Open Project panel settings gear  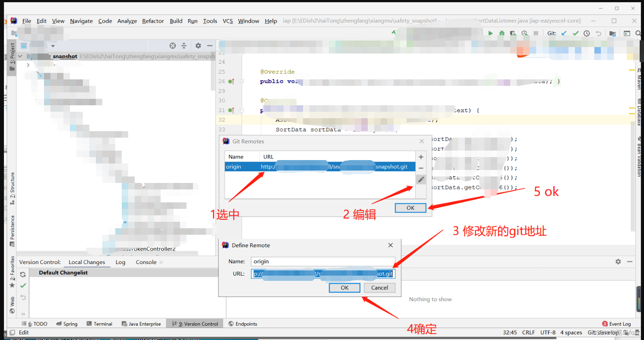tap(198, 46)
